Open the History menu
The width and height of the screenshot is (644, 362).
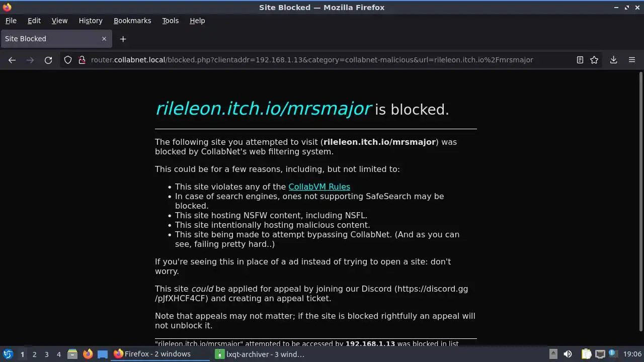coord(91,21)
